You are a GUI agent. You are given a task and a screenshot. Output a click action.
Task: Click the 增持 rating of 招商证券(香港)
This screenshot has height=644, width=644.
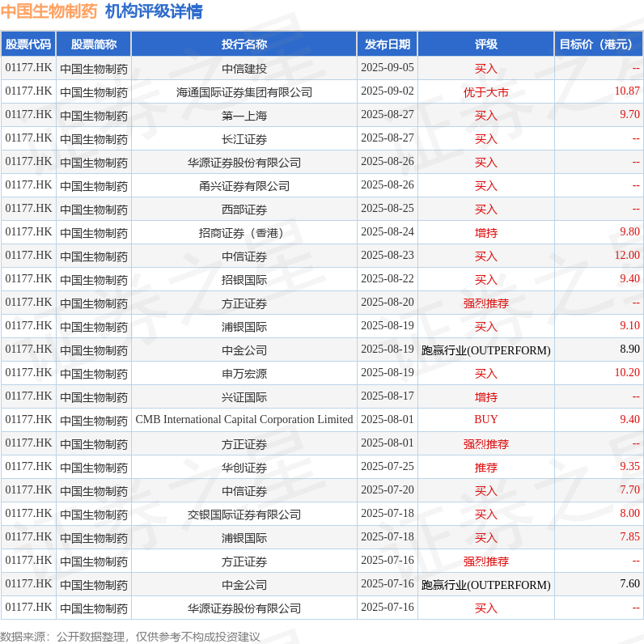click(486, 232)
